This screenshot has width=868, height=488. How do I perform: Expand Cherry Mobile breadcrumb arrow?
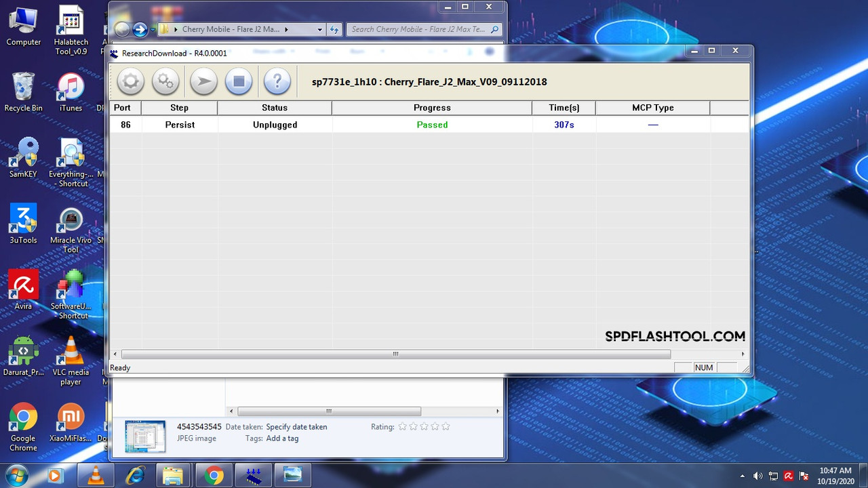[x=286, y=30]
